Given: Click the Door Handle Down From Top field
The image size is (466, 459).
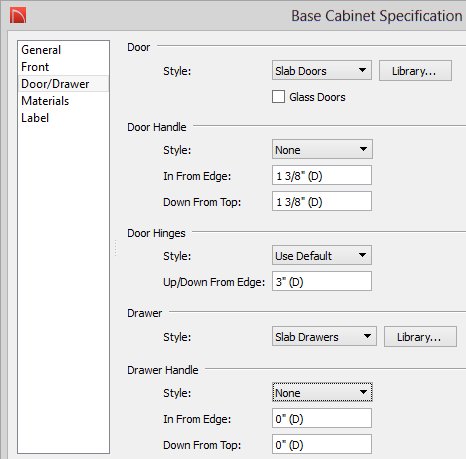Looking at the screenshot, I should point(322,201).
